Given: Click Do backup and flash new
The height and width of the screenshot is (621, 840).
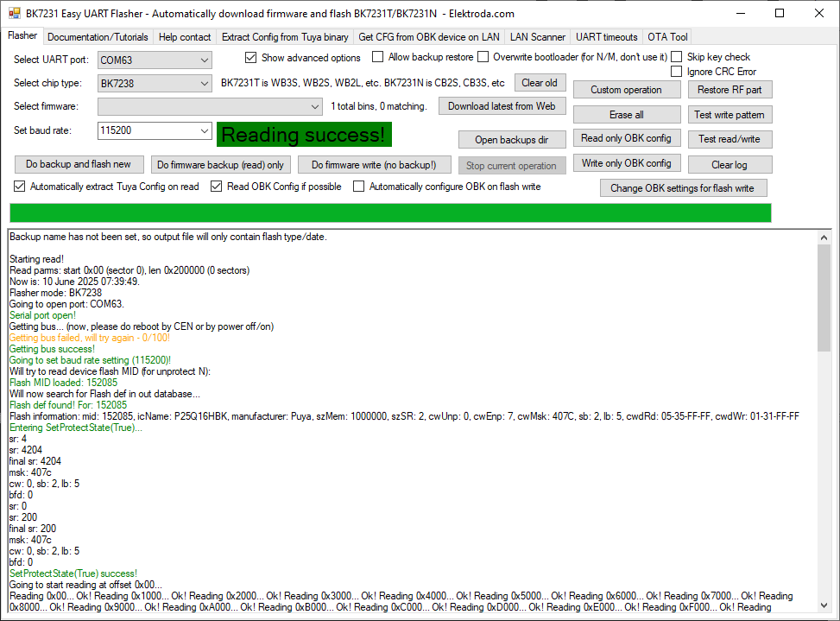Looking at the screenshot, I should [79, 164].
